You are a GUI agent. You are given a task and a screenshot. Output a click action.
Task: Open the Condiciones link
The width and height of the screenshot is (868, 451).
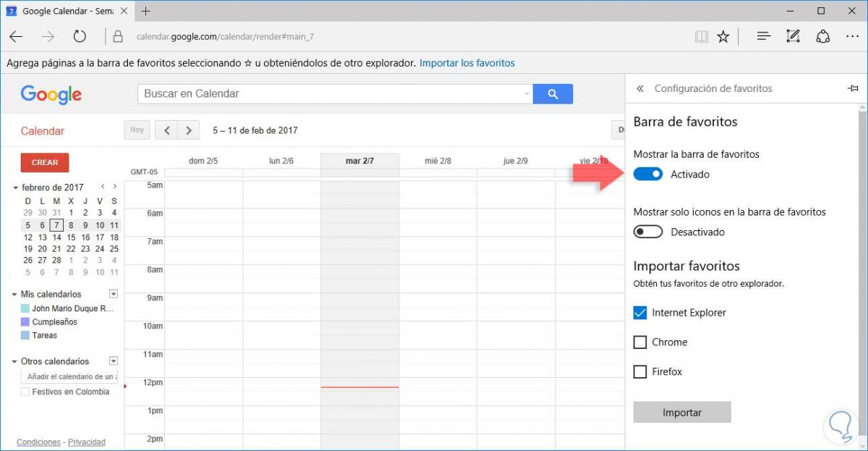[x=38, y=442]
